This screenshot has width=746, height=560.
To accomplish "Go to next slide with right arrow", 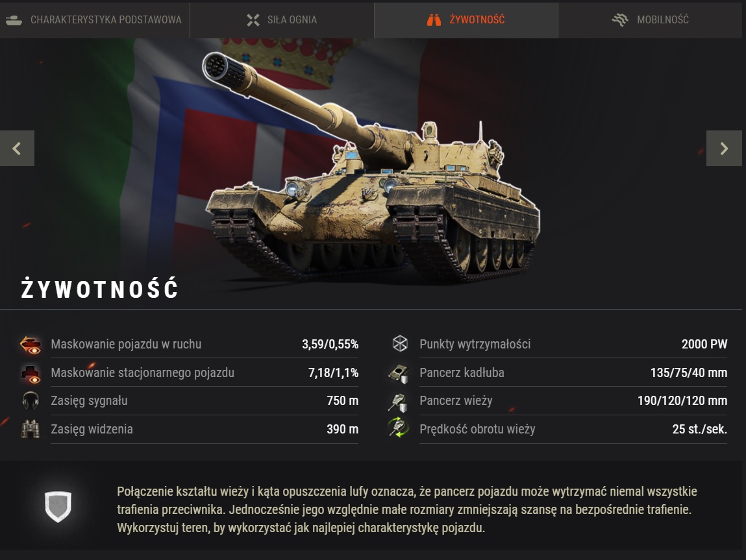I will (724, 149).
